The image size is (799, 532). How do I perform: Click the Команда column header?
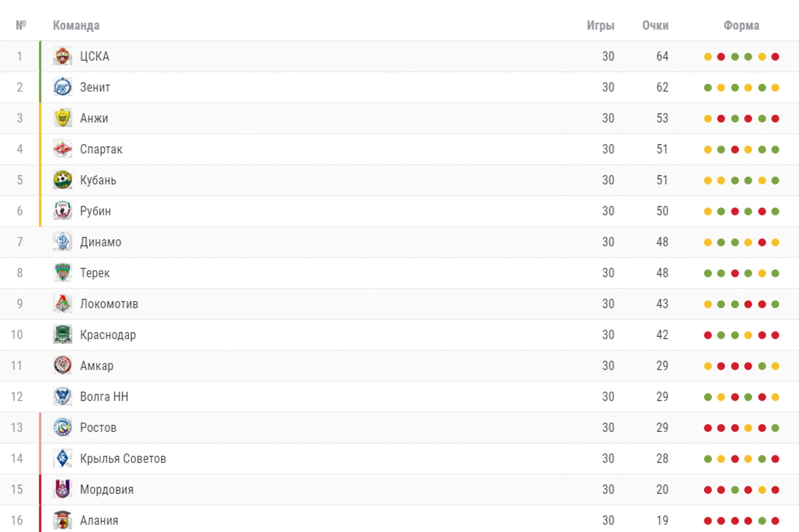coord(76,26)
